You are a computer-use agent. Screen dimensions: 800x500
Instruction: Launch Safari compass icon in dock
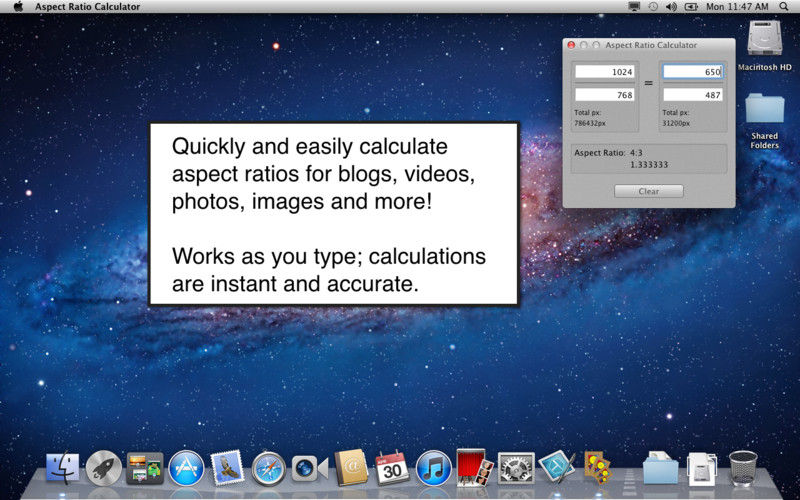pyautogui.click(x=269, y=467)
